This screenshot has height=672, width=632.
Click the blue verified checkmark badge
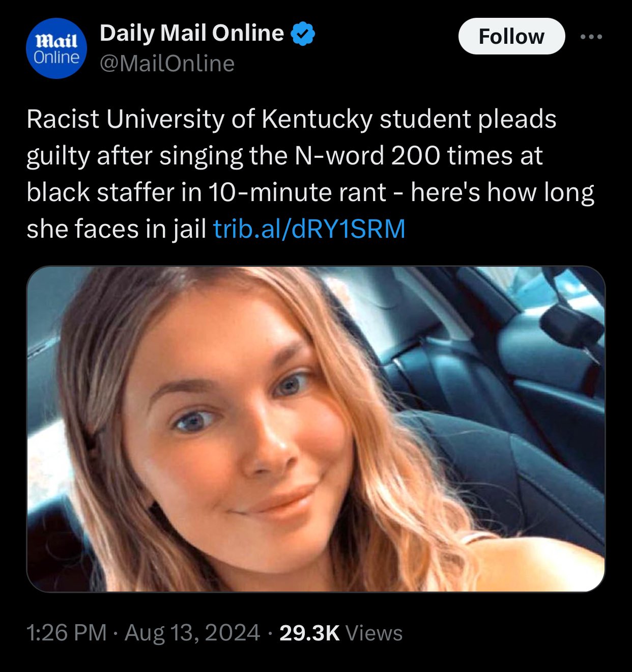pos(303,34)
